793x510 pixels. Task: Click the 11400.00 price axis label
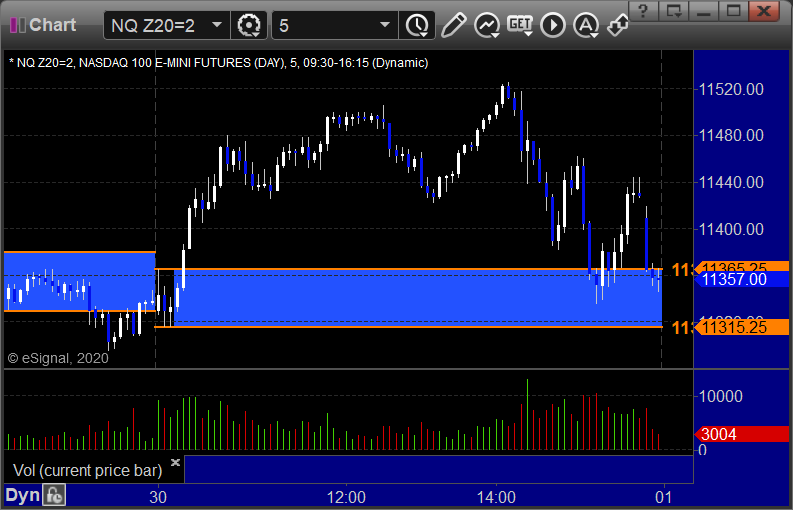[731, 229]
